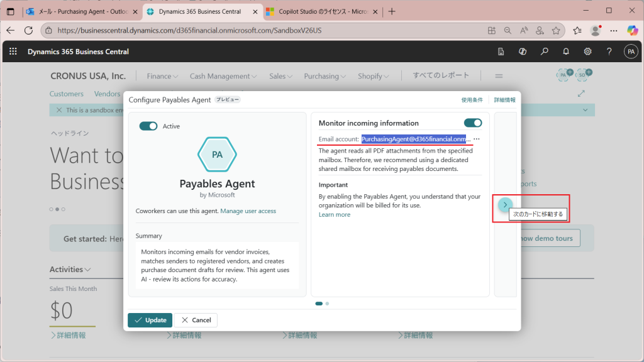
Task: Click the read aloud icon in address bar
Action: (x=524, y=30)
